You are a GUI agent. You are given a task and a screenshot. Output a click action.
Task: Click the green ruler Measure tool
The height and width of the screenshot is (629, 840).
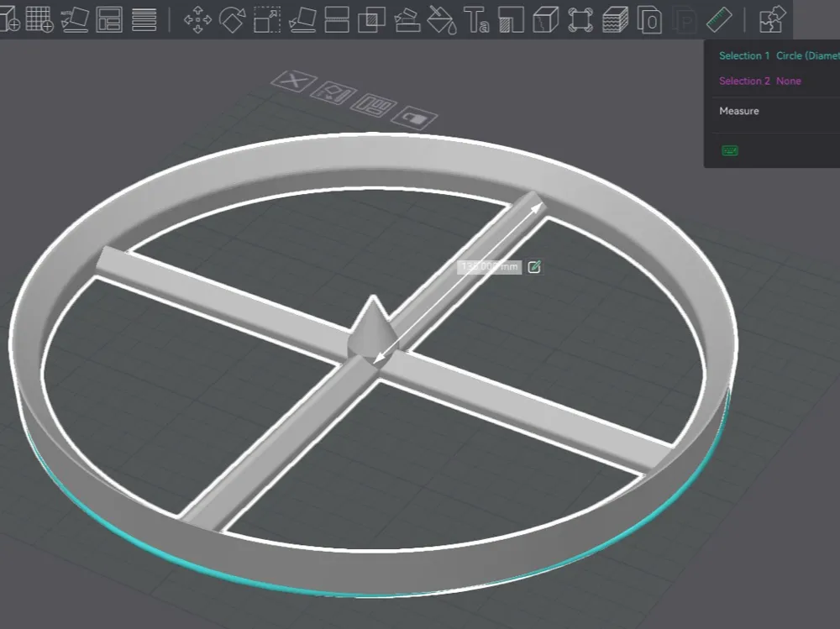coord(719,20)
